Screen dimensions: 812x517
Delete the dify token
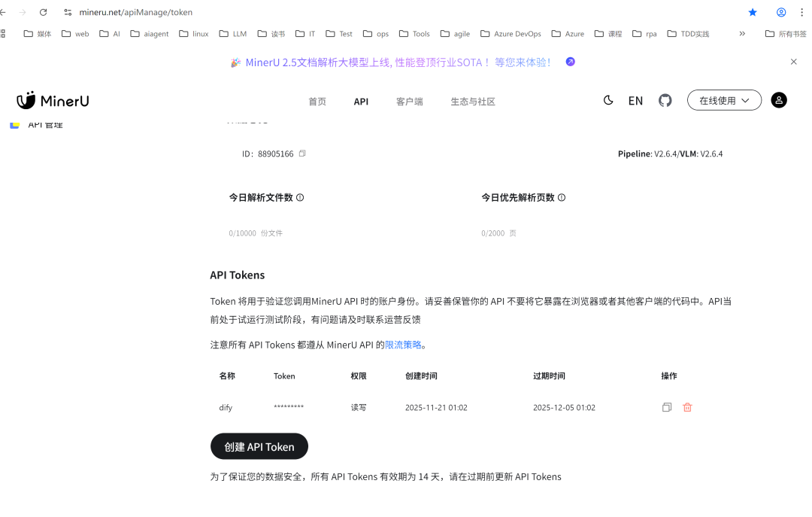coord(687,408)
